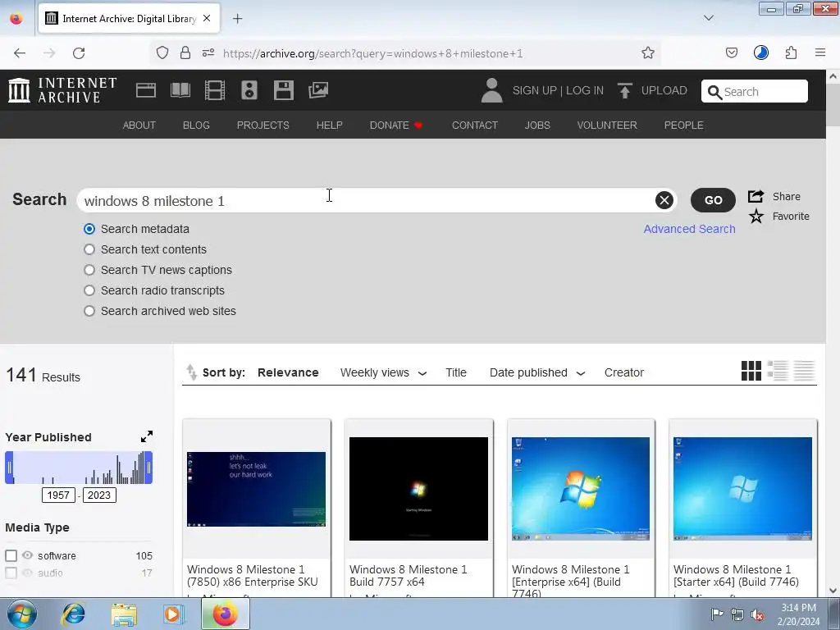Open the Texts book icon

tap(180, 90)
